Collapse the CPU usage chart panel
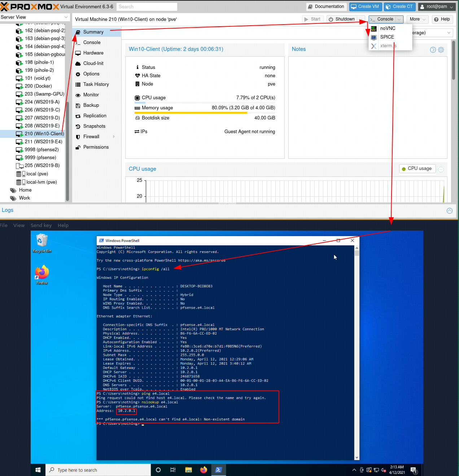The height and width of the screenshot is (476, 459). point(441,169)
